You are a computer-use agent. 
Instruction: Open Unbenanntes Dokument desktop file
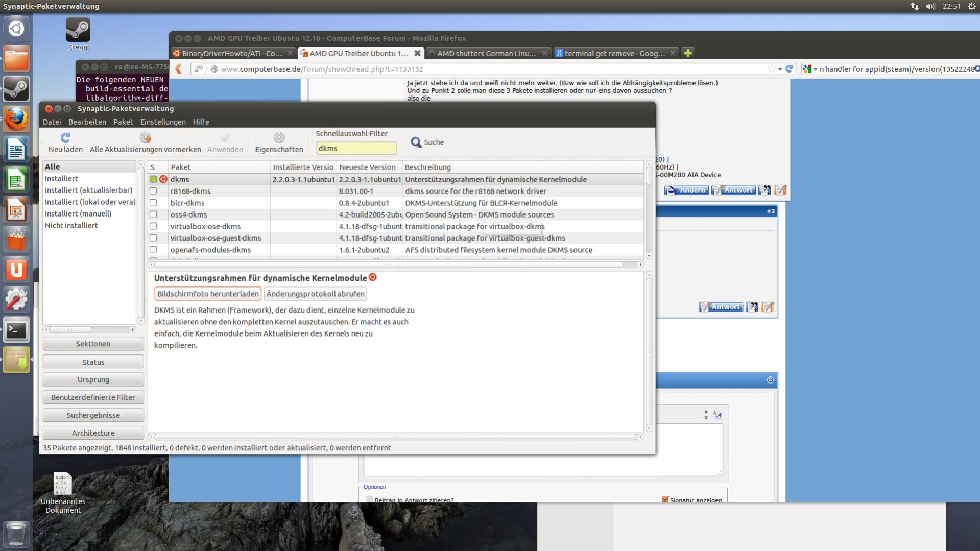(x=63, y=493)
